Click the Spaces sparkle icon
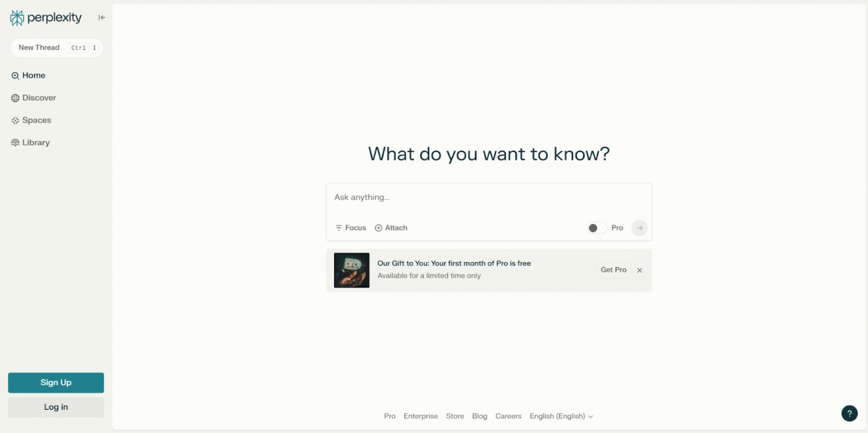The height and width of the screenshot is (433, 868). 15,120
